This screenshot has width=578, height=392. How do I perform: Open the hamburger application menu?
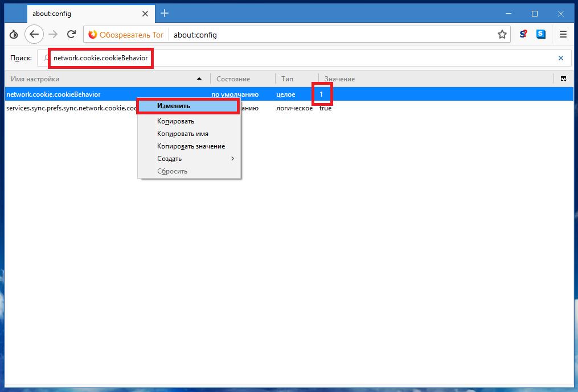click(563, 34)
